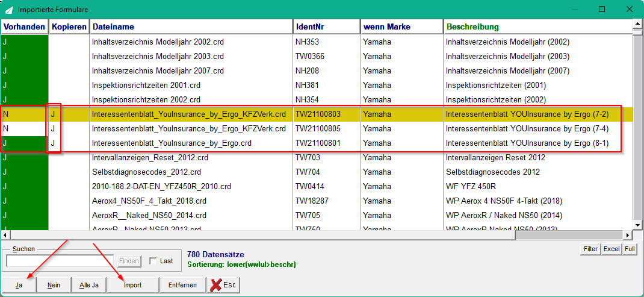Sort by Dateiname column header
644x297 pixels.
(x=191, y=27)
